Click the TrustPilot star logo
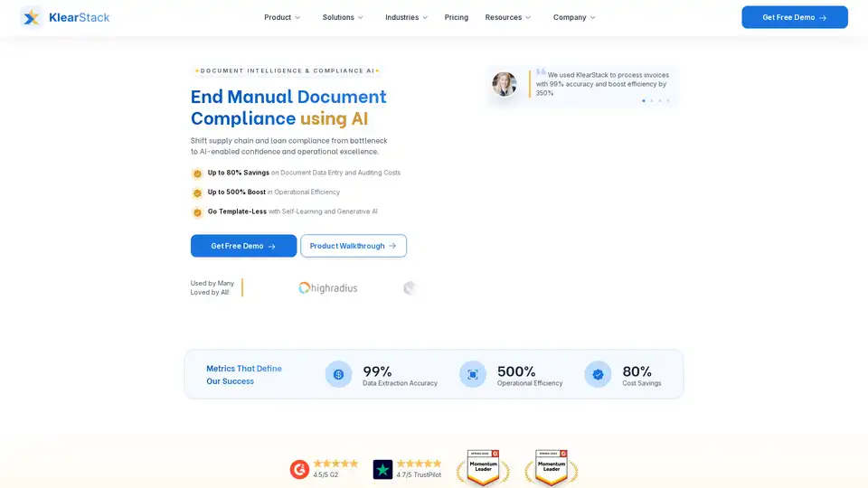Viewport: 868px width, 488px height. pyautogui.click(x=382, y=469)
